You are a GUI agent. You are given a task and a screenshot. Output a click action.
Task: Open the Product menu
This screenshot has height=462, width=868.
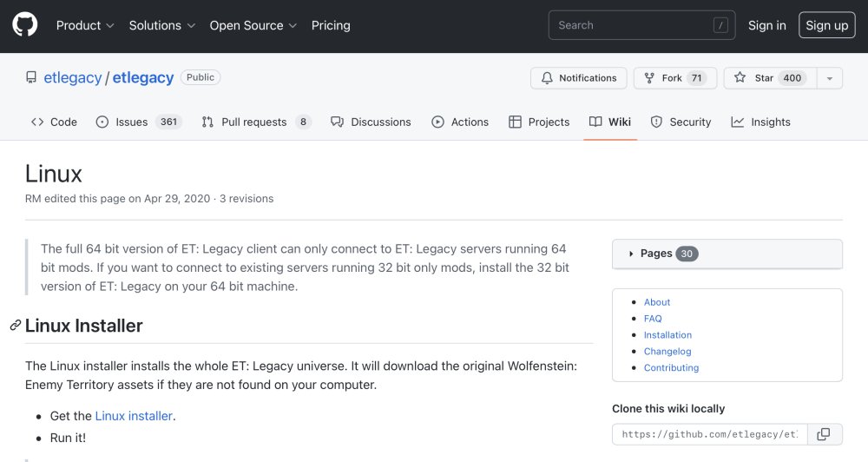tap(85, 25)
